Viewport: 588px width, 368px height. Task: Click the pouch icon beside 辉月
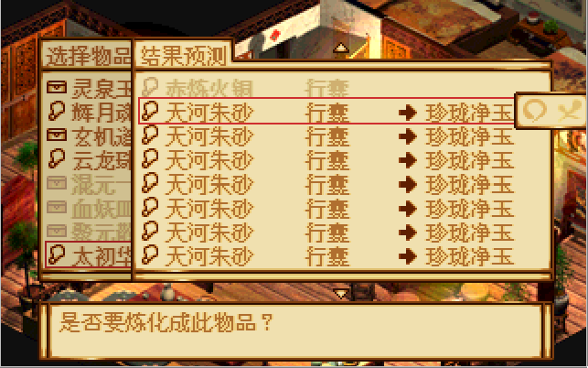57,111
